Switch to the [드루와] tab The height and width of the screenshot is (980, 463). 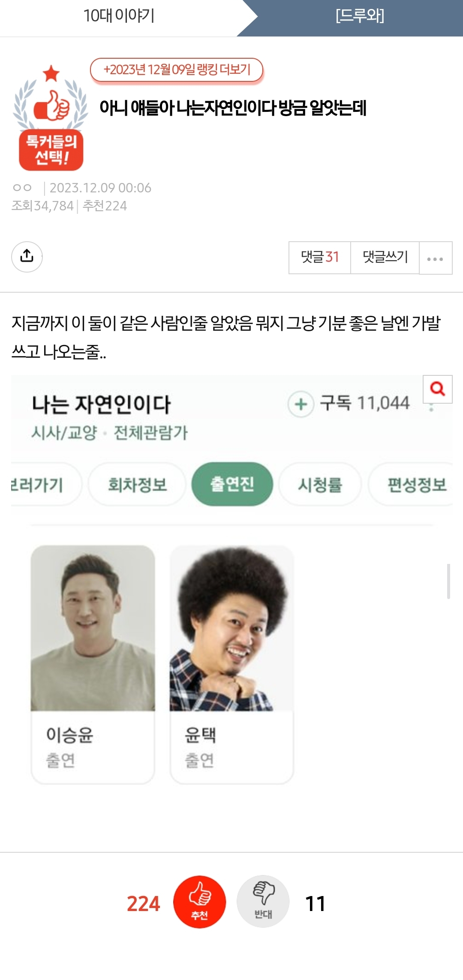pyautogui.click(x=360, y=16)
